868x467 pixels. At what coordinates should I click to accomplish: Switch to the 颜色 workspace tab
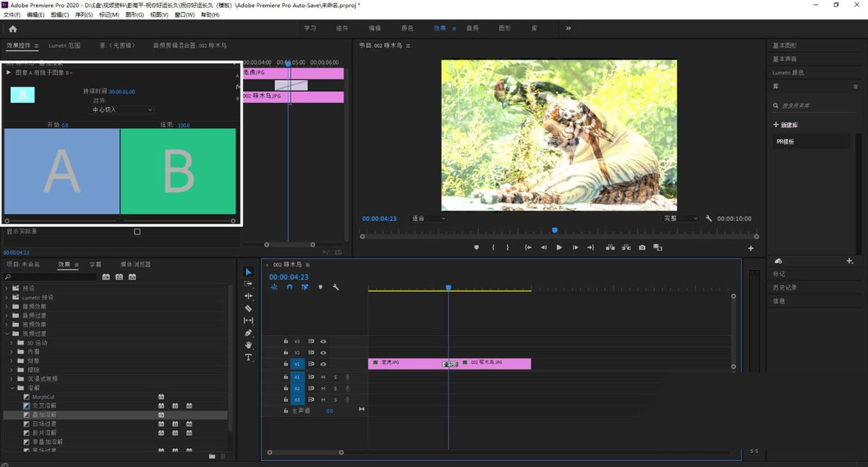(407, 28)
